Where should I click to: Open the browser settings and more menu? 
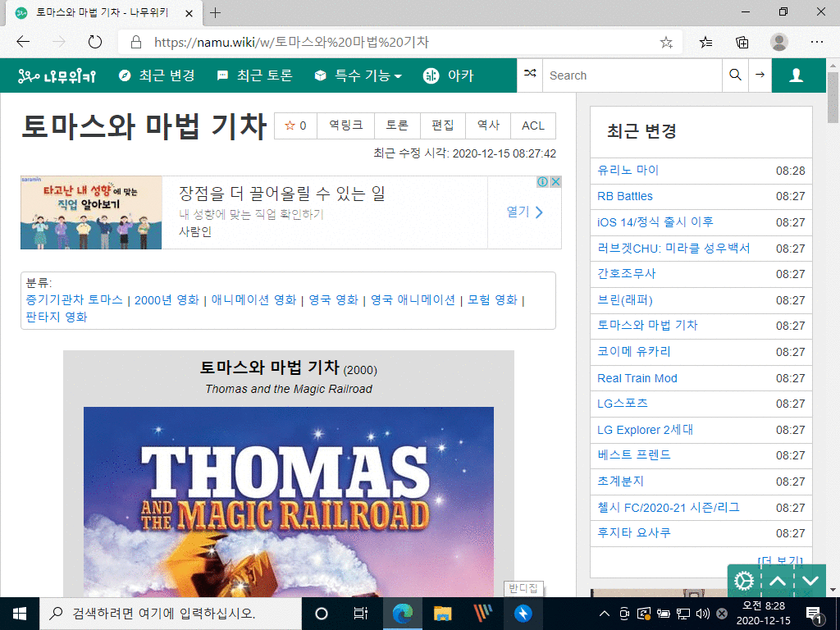(x=816, y=42)
